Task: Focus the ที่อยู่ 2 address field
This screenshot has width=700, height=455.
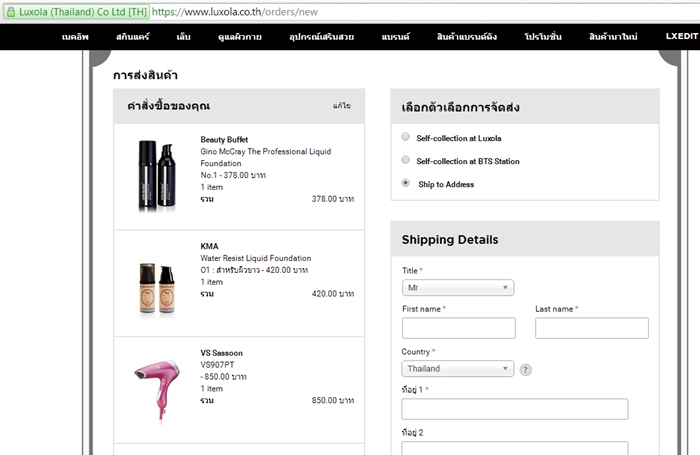Action: (515, 448)
